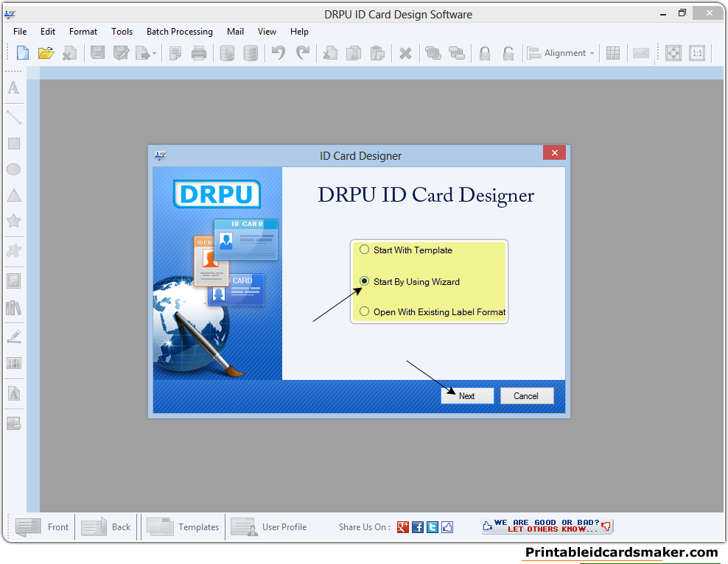Click the Delete X icon in toolbar
This screenshot has width=728, height=564.
coord(405,53)
